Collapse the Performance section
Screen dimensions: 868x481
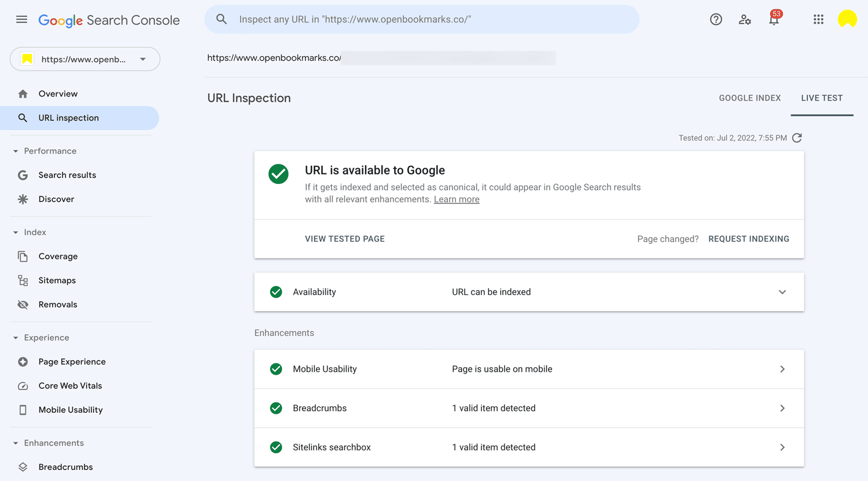[x=16, y=151]
